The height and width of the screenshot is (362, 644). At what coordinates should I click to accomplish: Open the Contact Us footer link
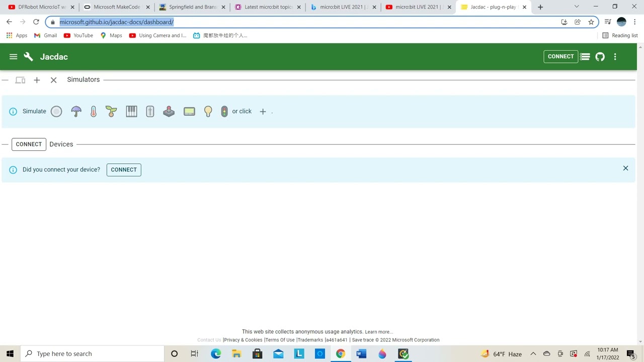209,340
